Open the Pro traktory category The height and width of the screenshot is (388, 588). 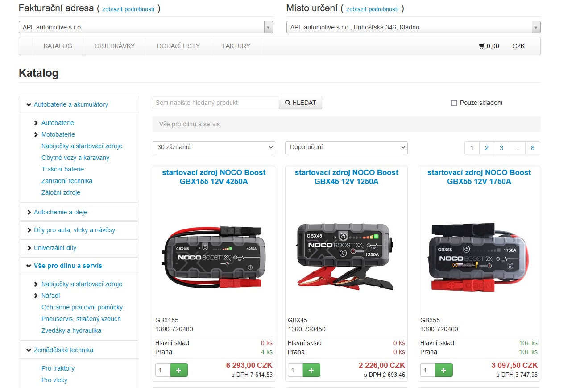pyautogui.click(x=58, y=368)
